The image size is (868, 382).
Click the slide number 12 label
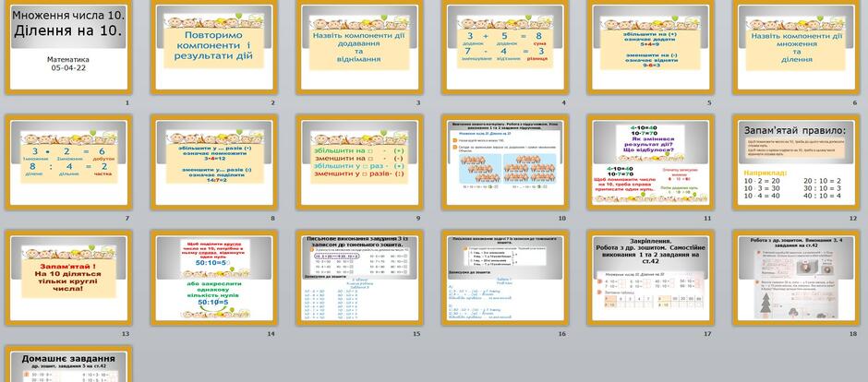pos(853,219)
